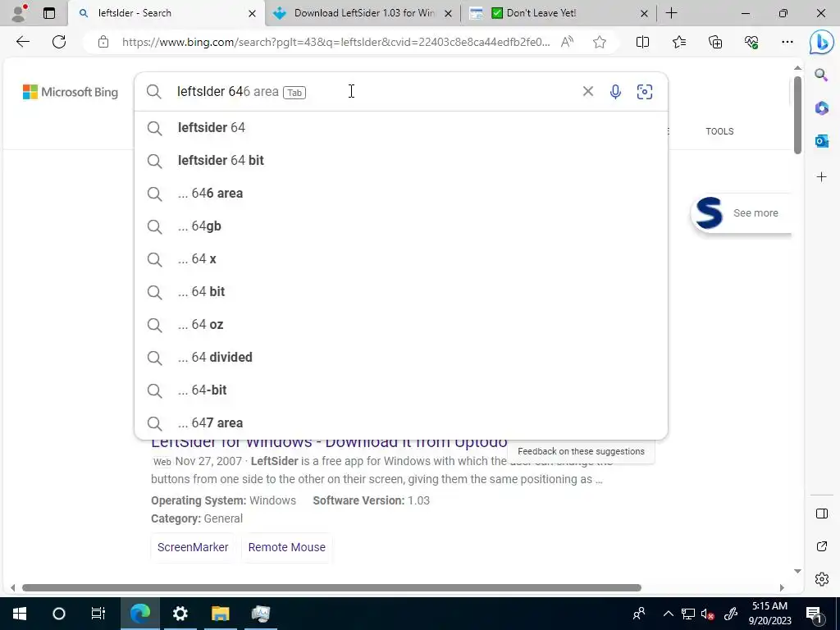Select suggestion 'leftsider 64'

pyautogui.click(x=400, y=127)
